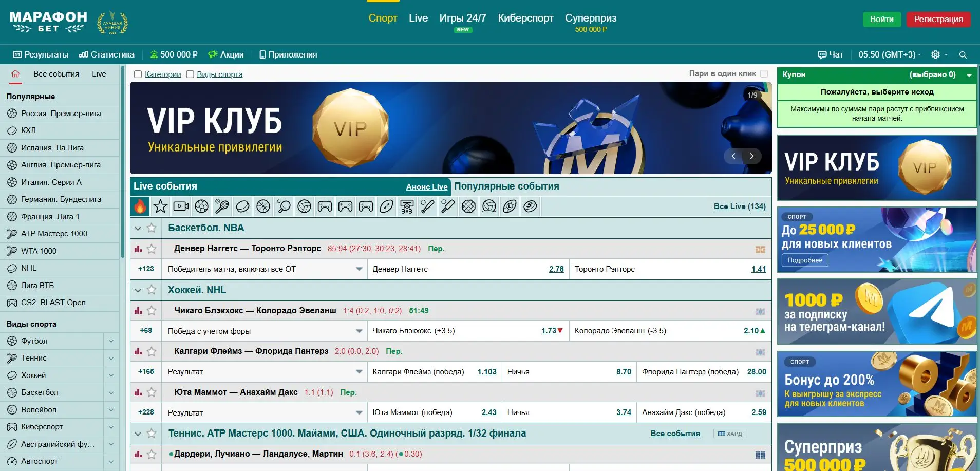Viewport: 980px width, 471px height.
Task: Go to next banner slide arrow
Action: point(752,156)
